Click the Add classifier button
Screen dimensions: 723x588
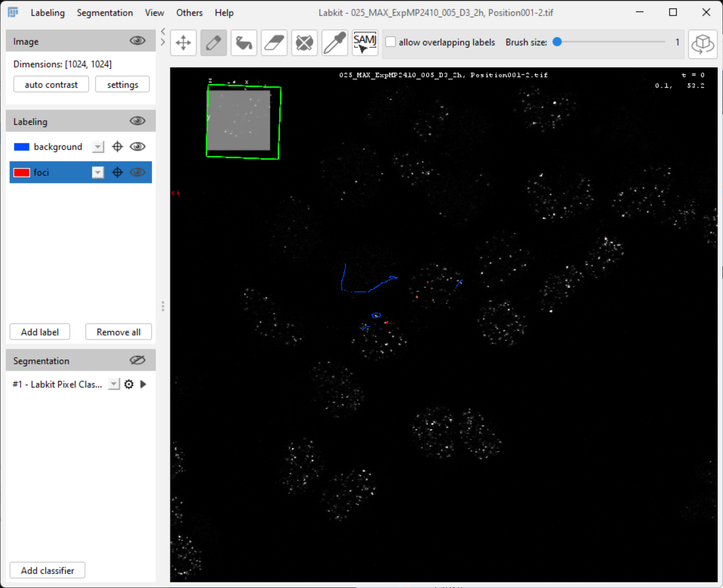click(x=47, y=570)
